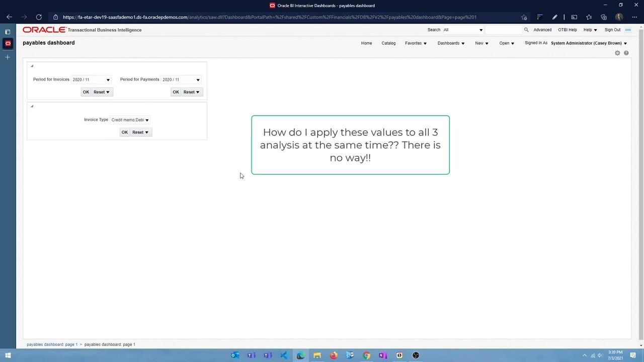Image resolution: width=644 pixels, height=362 pixels.
Task: Click the Oracle tab icon in vertical tab bar
Action: pyautogui.click(x=8, y=43)
